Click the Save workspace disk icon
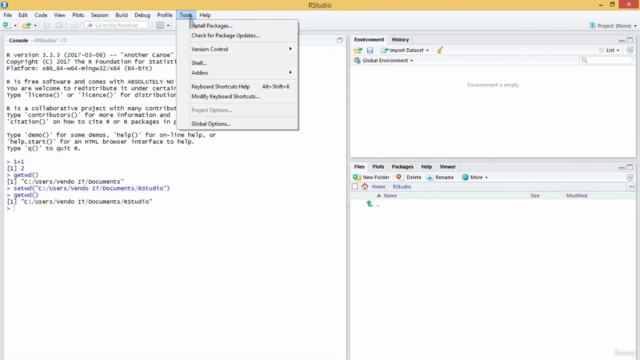 pos(370,50)
